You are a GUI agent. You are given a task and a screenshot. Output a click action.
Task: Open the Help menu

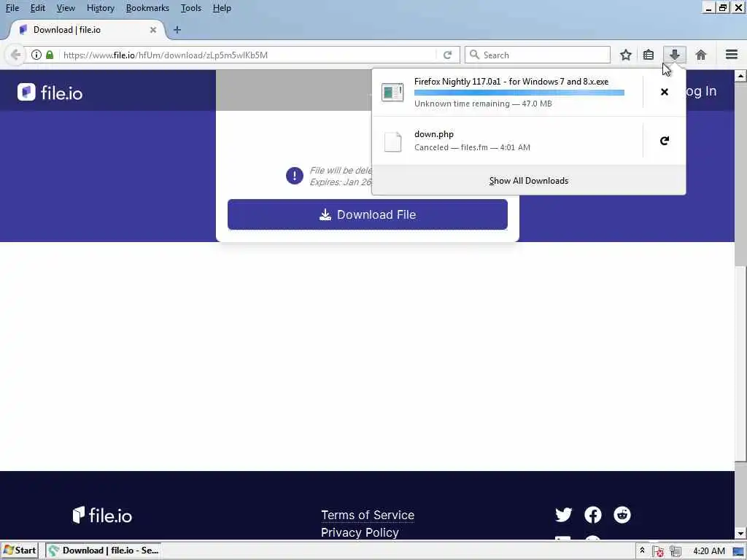point(222,8)
